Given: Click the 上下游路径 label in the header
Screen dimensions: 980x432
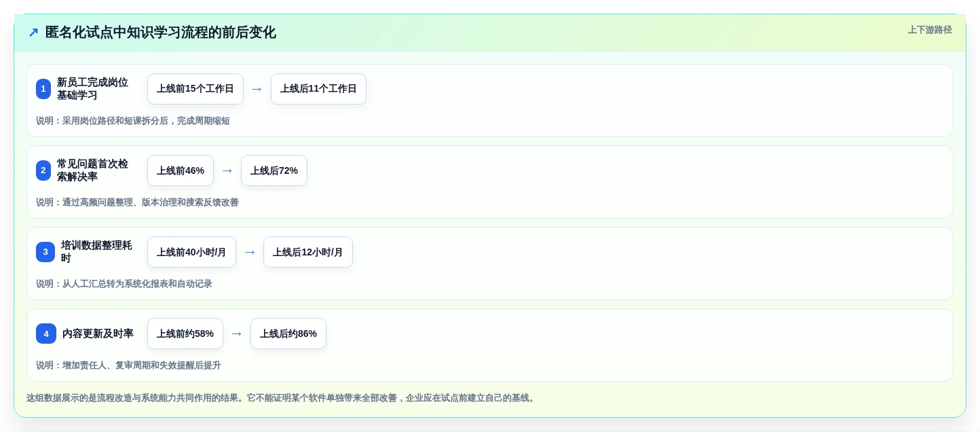Looking at the screenshot, I should [930, 30].
